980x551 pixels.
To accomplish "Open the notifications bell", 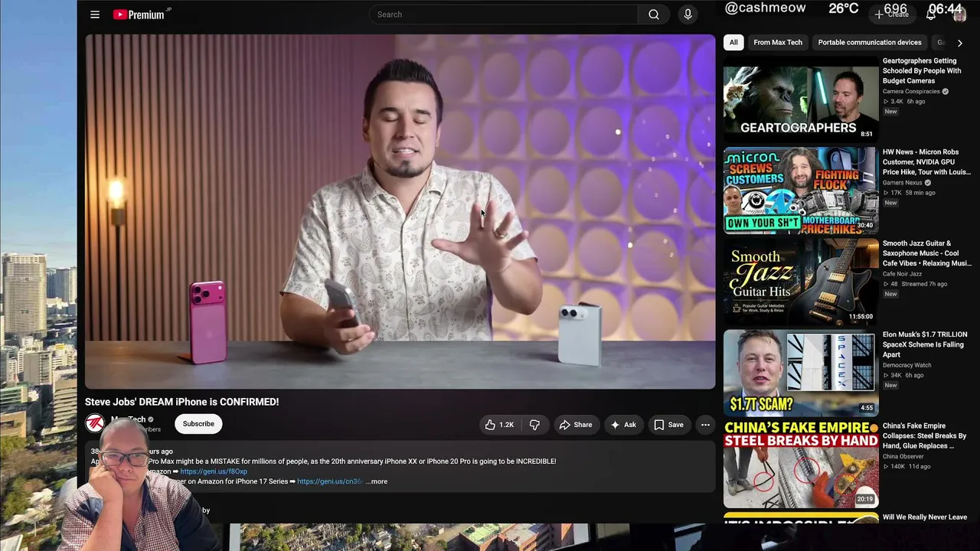I will click(x=931, y=15).
